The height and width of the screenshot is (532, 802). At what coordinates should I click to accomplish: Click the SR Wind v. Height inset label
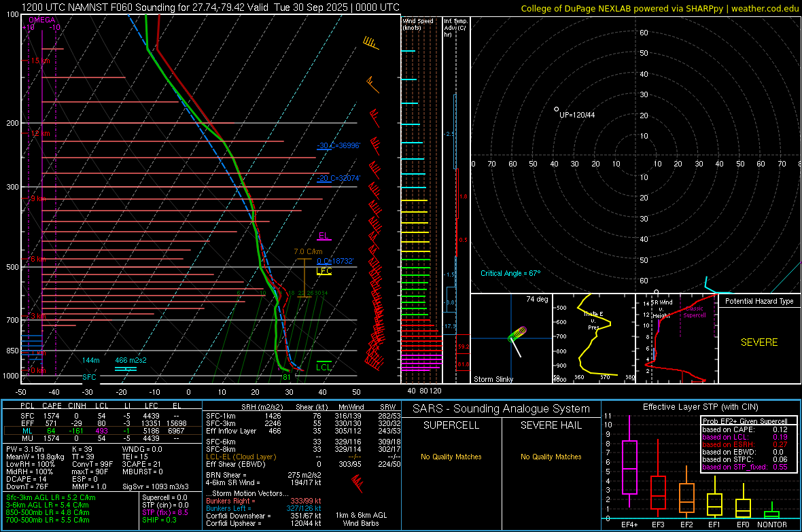tap(661, 309)
